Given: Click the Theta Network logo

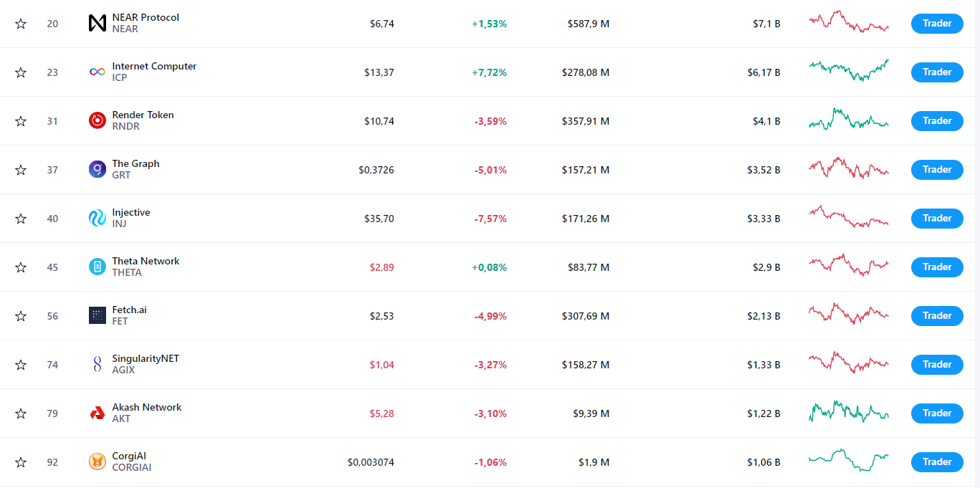Looking at the screenshot, I should click(97, 267).
